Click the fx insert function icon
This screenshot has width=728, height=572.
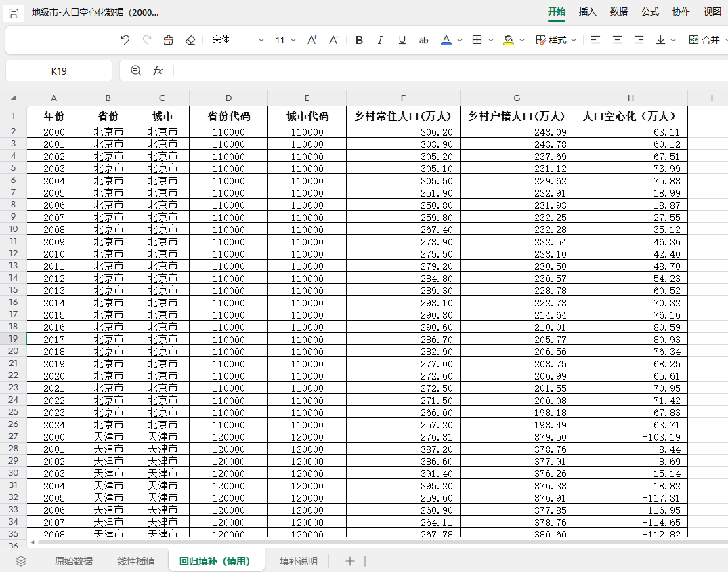coord(158,70)
